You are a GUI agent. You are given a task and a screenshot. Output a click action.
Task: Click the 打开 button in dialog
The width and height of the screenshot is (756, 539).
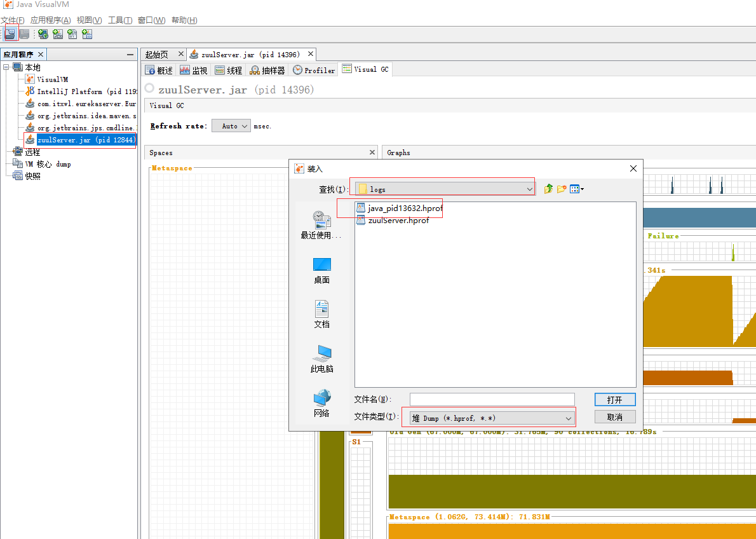[614, 399]
